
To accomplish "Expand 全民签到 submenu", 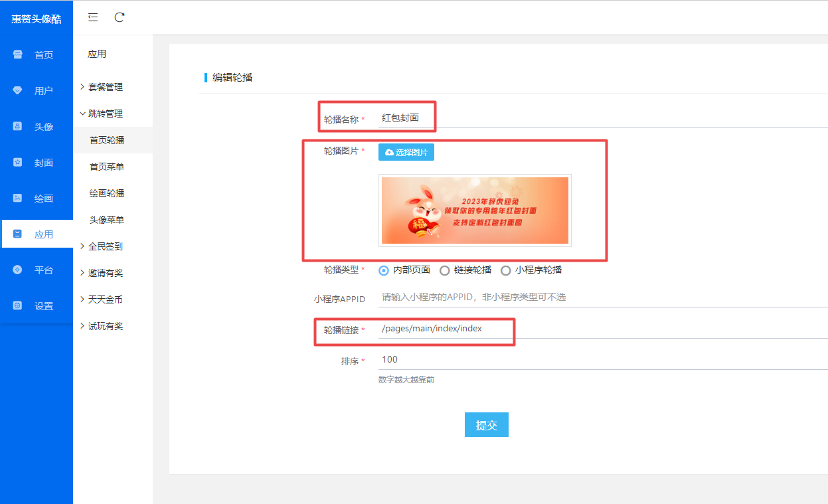I will (113, 246).
